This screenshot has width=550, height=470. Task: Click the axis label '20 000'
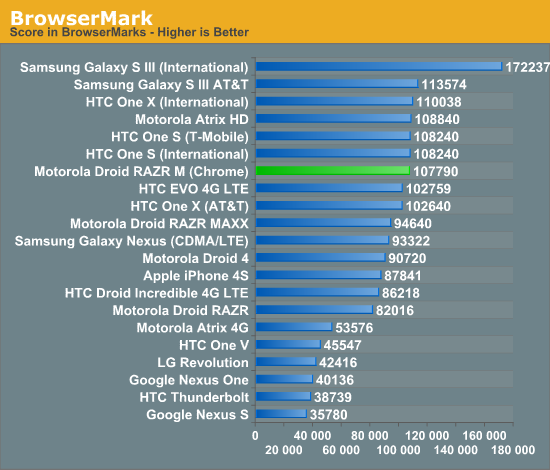click(283, 450)
